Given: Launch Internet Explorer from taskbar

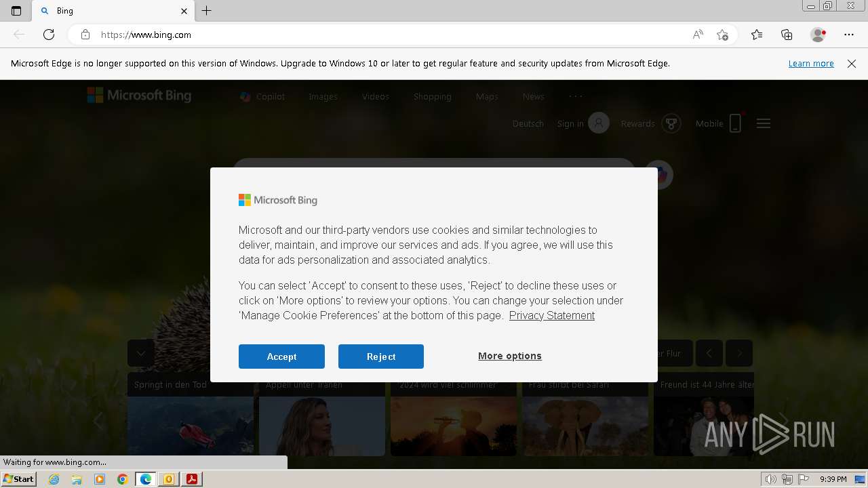Looking at the screenshot, I should coord(54,479).
